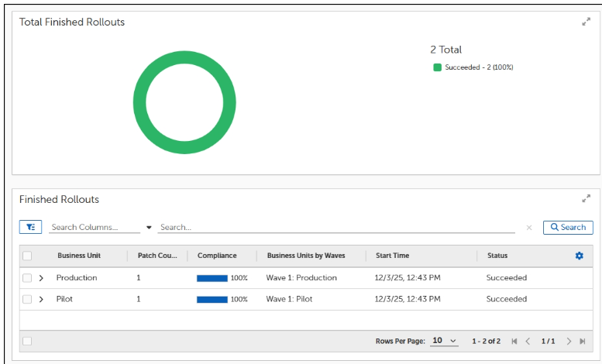This screenshot has height=364, width=602.
Task: Check the Production row checkbox
Action: click(27, 277)
